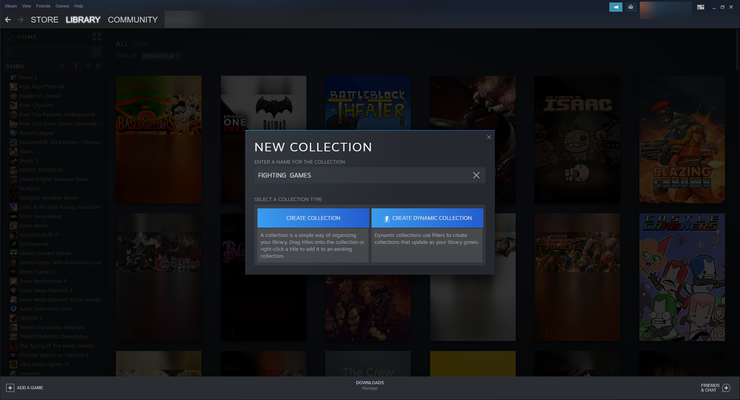Screen dimensions: 740x400
Task: Click the Puyo Puyo Tetris game icon
Action: (13, 87)
